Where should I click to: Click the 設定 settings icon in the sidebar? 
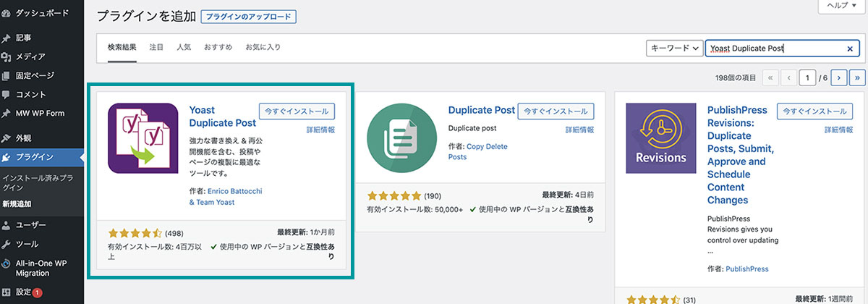click(7, 292)
